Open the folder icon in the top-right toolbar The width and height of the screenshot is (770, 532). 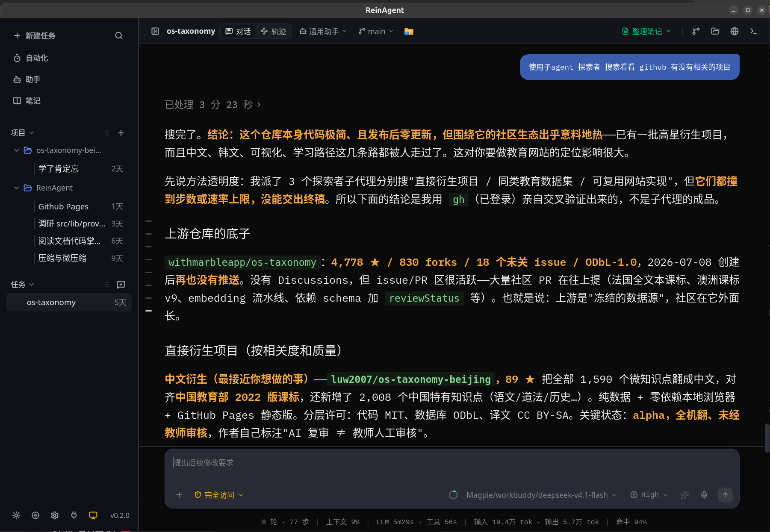click(x=715, y=31)
